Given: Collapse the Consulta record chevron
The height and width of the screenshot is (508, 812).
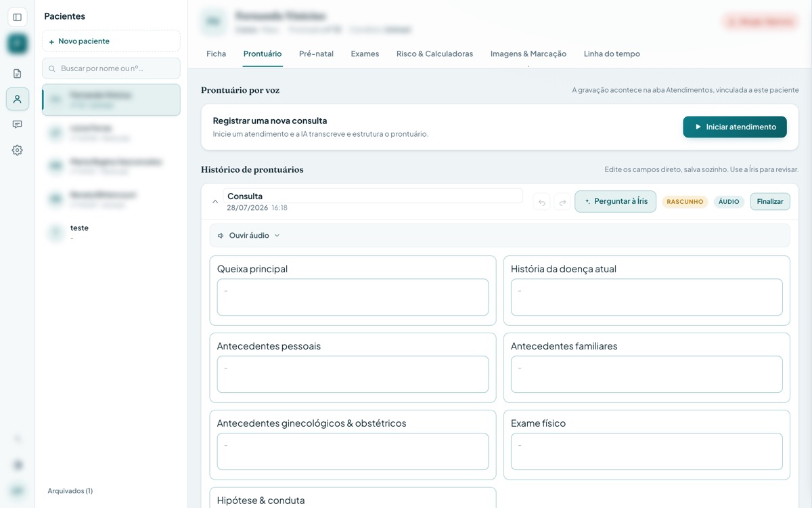Looking at the screenshot, I should point(215,202).
